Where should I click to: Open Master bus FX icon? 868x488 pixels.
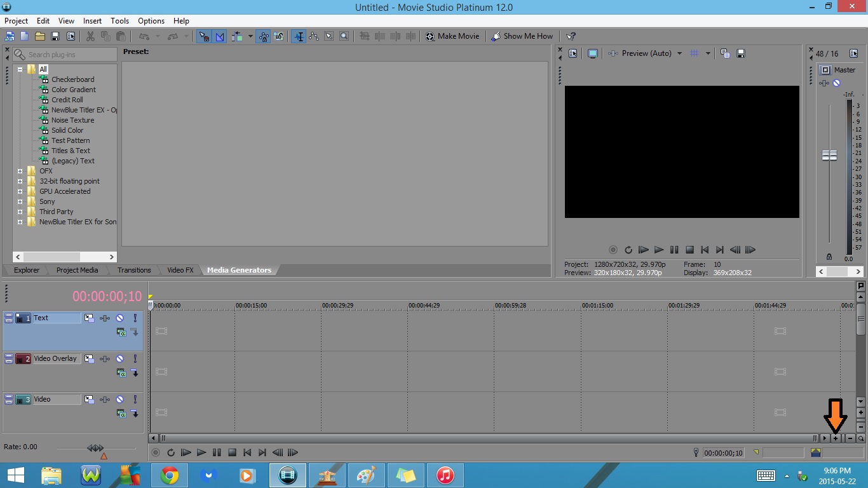tap(825, 83)
